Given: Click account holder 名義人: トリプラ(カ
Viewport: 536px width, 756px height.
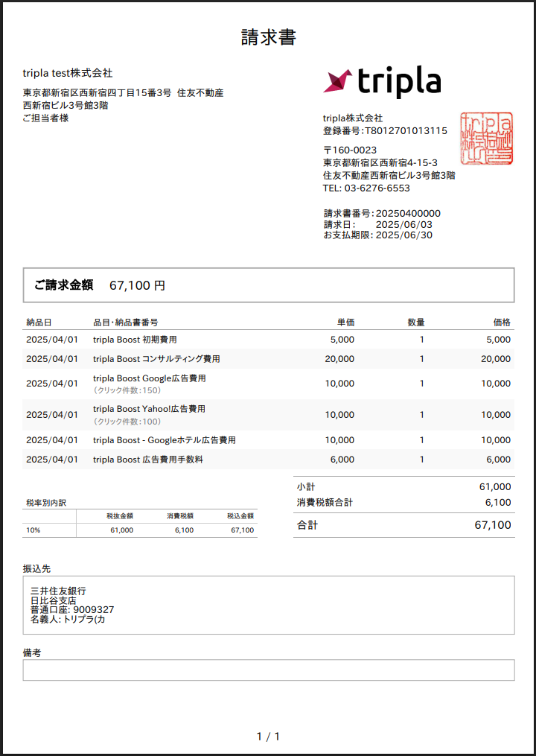Looking at the screenshot, I should tap(68, 620).
